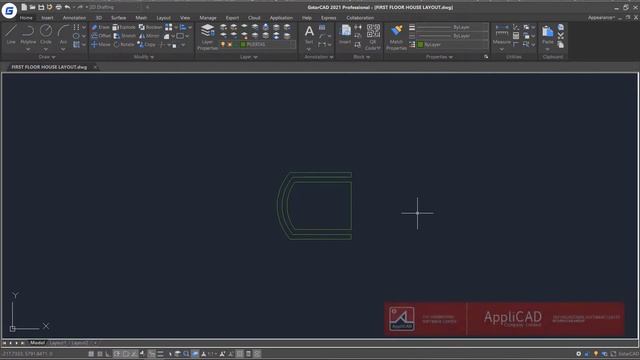Open the Express ribbon tab
This screenshot has height=360, width=640.
tap(328, 18)
